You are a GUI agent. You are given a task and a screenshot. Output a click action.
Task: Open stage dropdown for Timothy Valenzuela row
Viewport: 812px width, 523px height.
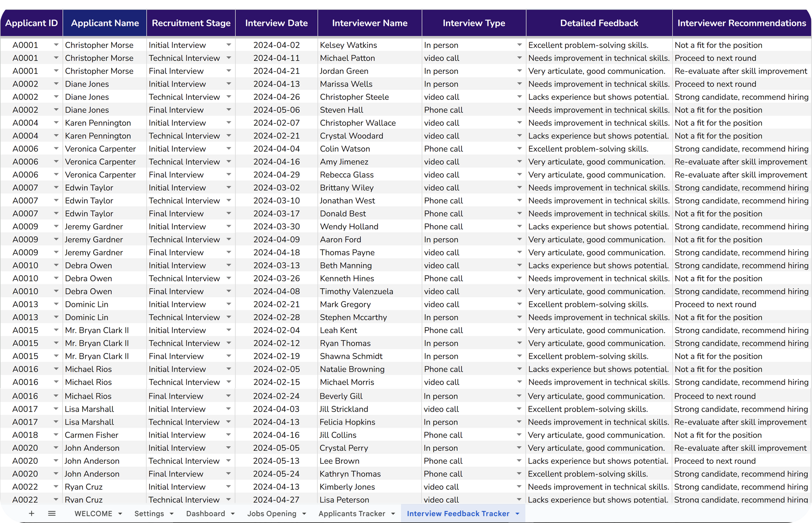pyautogui.click(x=229, y=291)
